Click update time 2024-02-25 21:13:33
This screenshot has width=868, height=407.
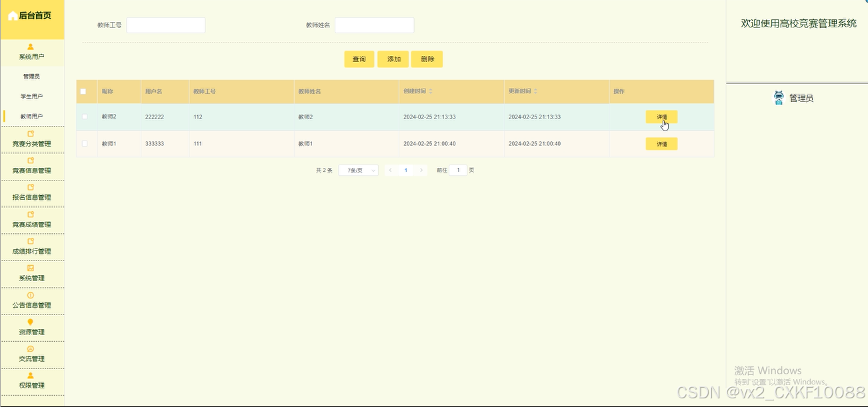(534, 117)
